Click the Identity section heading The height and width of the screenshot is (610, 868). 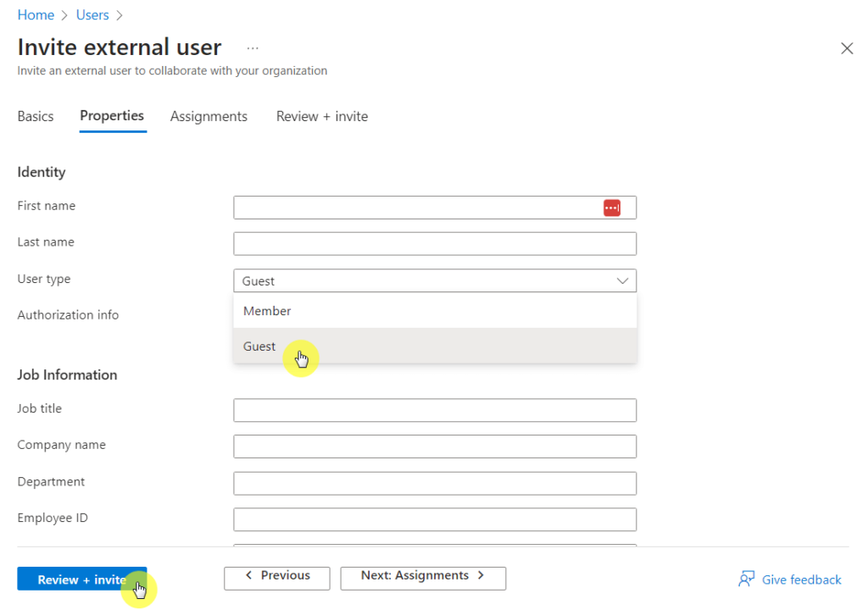pyautogui.click(x=42, y=172)
